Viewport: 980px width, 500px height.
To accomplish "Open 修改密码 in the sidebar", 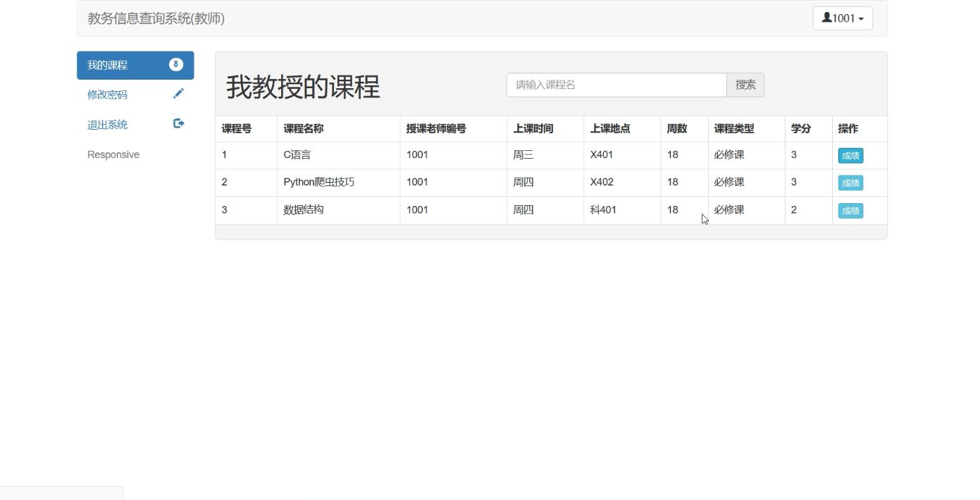I will (x=135, y=94).
